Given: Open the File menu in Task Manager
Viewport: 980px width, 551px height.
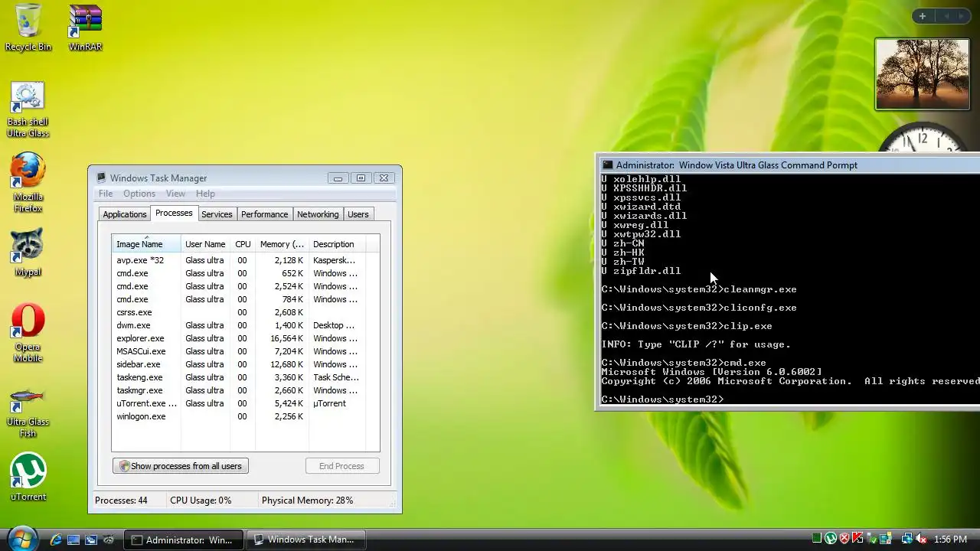Looking at the screenshot, I should 106,194.
